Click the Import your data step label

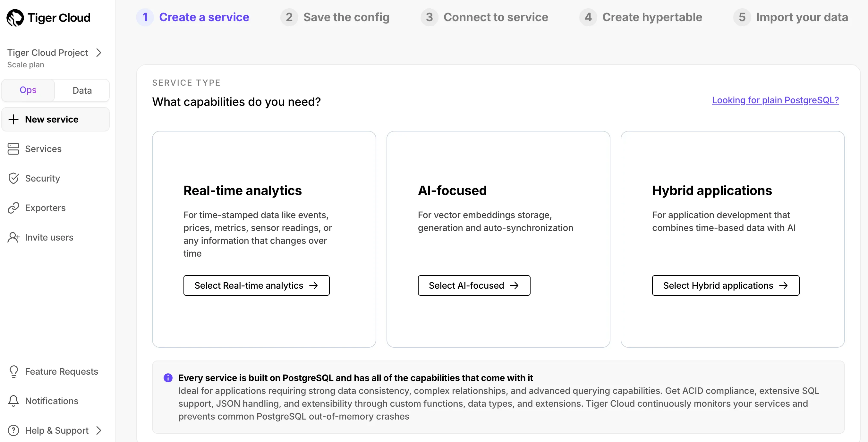[802, 17]
